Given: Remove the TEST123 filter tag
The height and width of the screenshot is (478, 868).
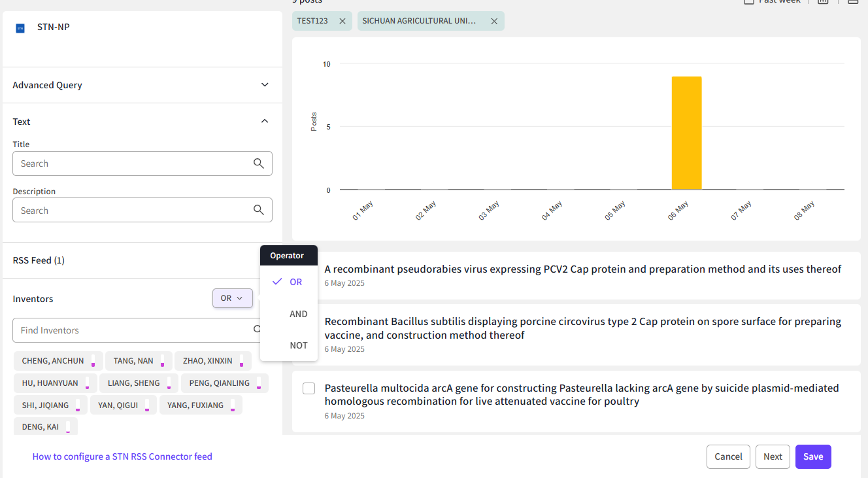Looking at the screenshot, I should (342, 21).
